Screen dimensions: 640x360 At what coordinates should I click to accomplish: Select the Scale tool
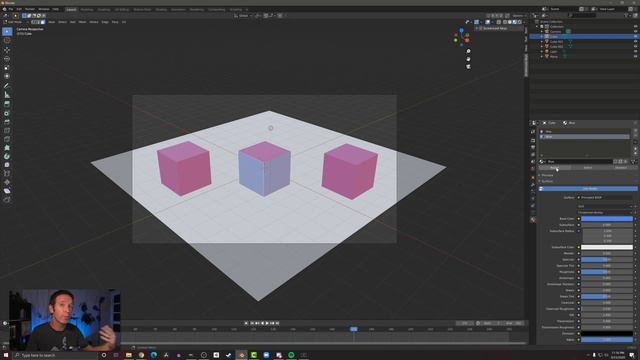(x=7, y=67)
